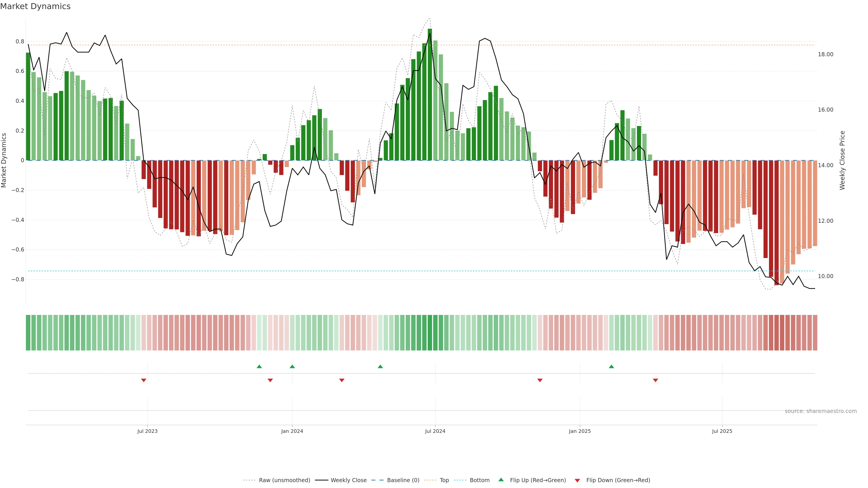Toggle the Baseline (0) legend entry

point(403,480)
